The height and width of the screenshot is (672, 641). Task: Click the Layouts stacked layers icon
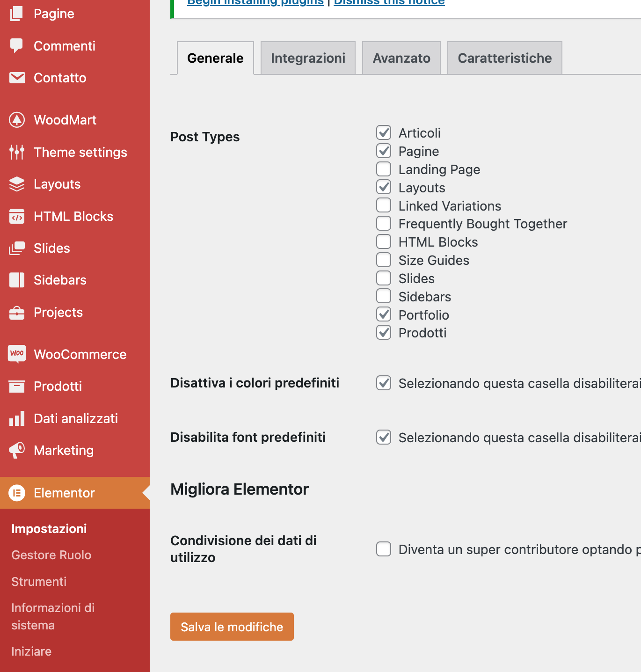click(x=17, y=184)
